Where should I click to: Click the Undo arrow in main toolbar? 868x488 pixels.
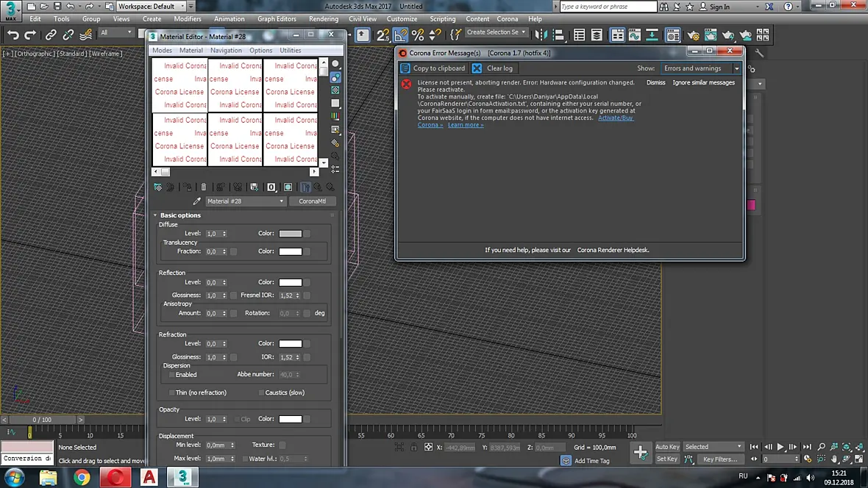point(13,35)
